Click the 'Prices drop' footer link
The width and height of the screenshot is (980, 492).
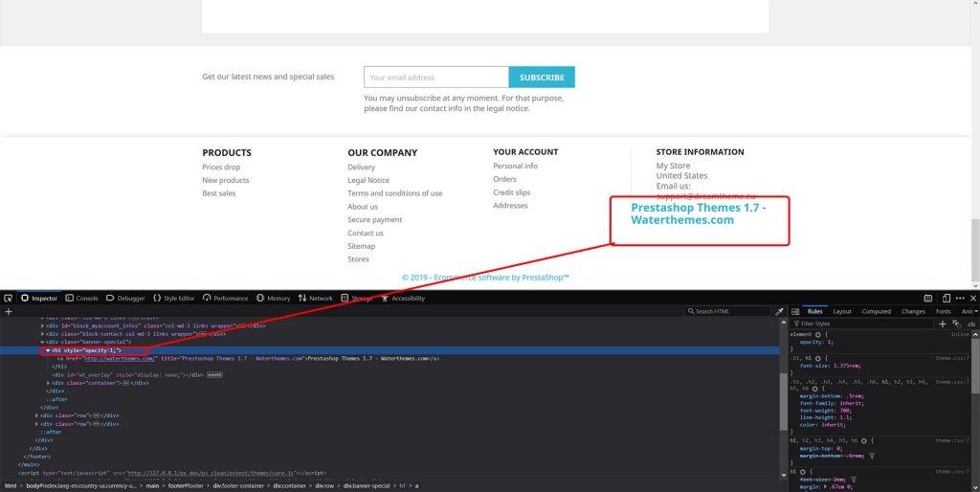pyautogui.click(x=221, y=167)
